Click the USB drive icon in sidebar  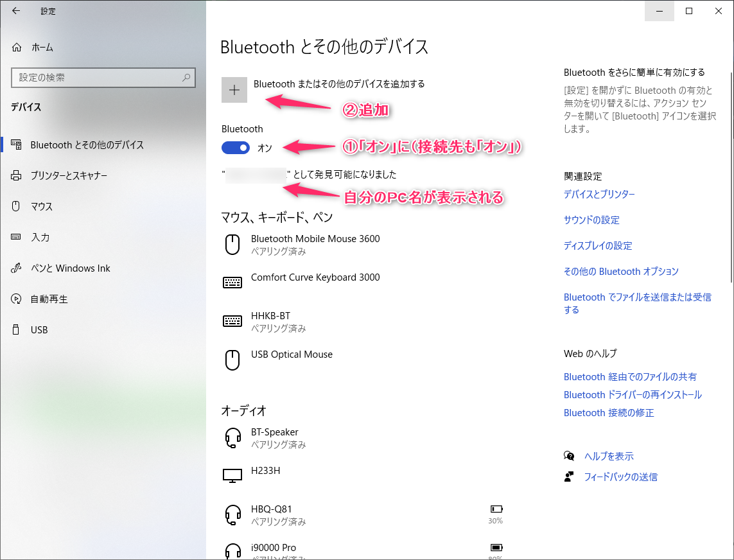(16, 329)
